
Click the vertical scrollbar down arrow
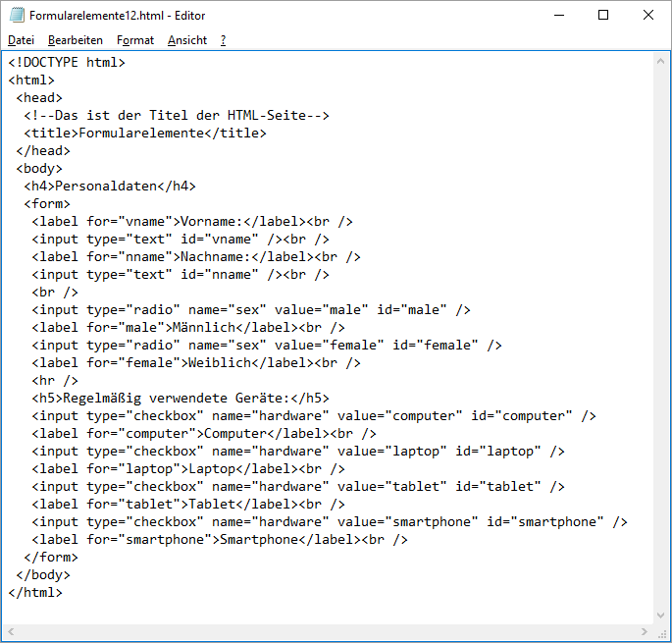tap(660, 616)
